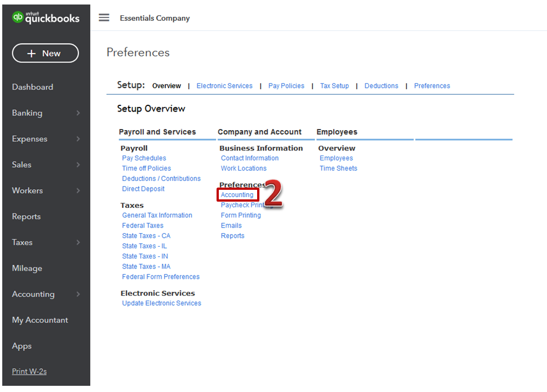The width and height of the screenshot is (547, 392).
Task: Open the Banking sidebar item
Action: (27, 113)
